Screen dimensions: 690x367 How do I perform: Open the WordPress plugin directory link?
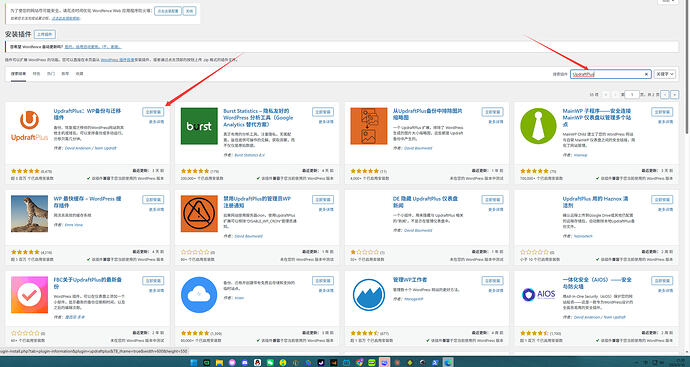tap(117, 60)
